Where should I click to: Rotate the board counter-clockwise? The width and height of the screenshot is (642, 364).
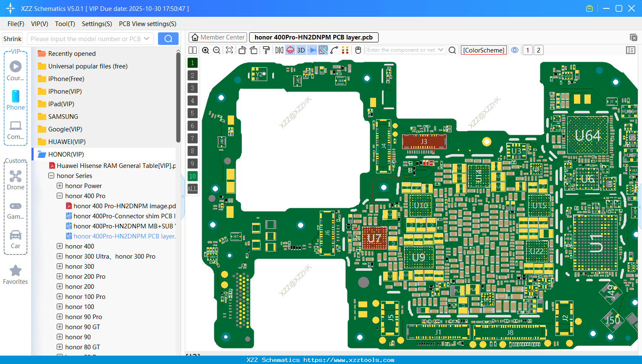242,50
